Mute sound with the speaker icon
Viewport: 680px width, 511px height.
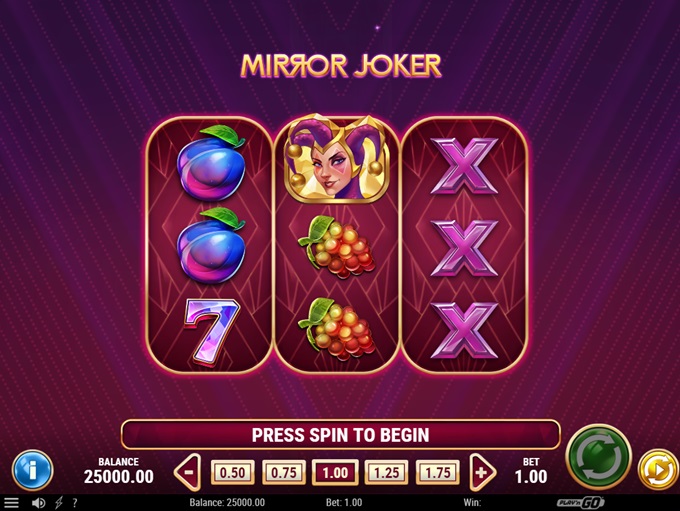[x=39, y=503]
